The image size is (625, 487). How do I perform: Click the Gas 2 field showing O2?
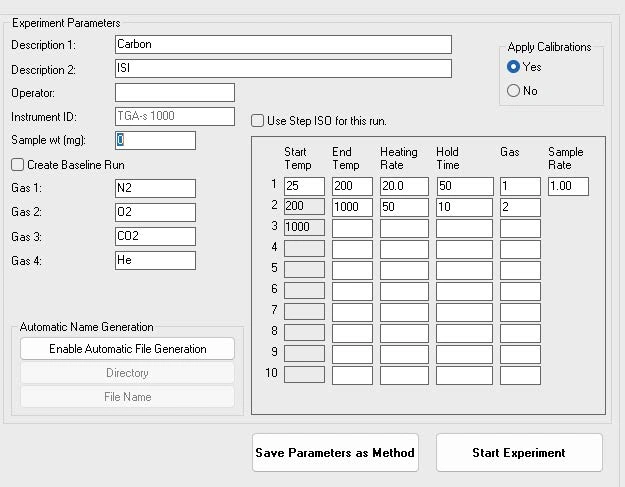155,212
